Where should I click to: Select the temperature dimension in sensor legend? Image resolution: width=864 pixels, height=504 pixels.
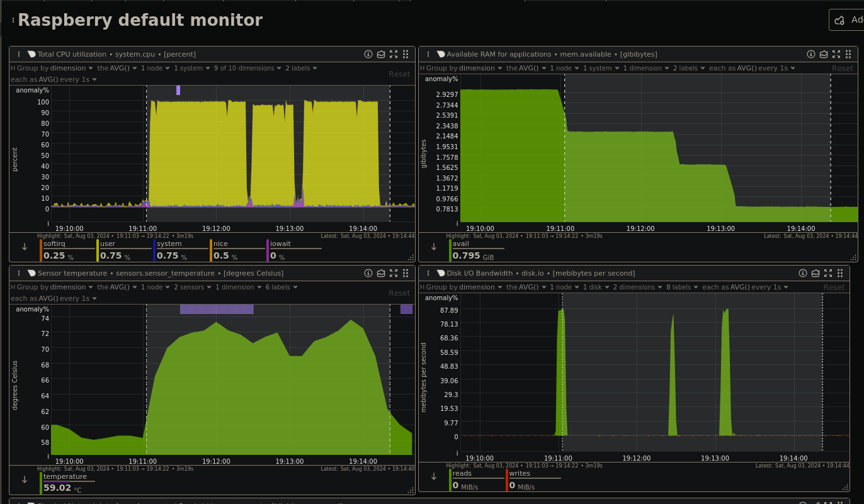67,483
